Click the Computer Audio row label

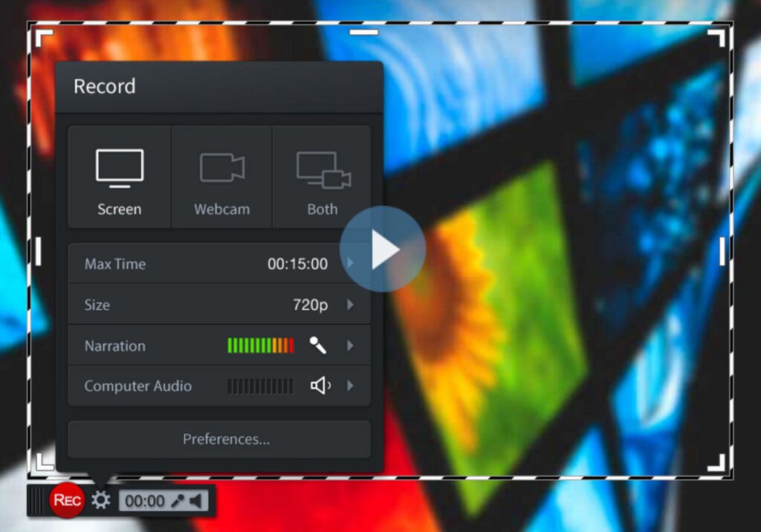pos(137,386)
